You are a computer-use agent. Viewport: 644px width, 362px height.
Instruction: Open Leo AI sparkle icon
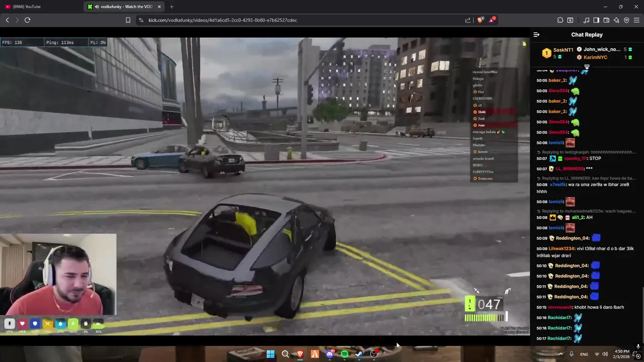tap(616, 20)
